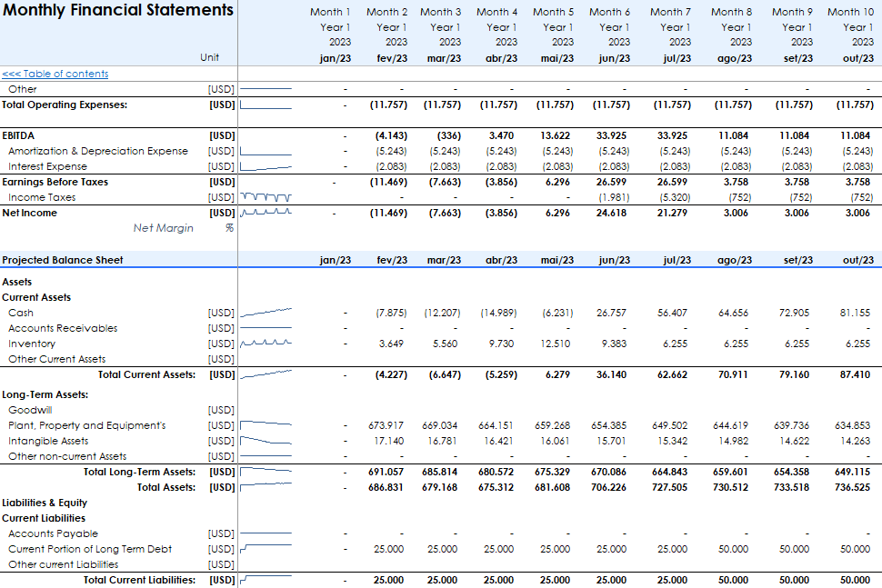The height and width of the screenshot is (588, 882).
Task: Select Inventory value 12.510 for mai/23
Action: (x=555, y=344)
